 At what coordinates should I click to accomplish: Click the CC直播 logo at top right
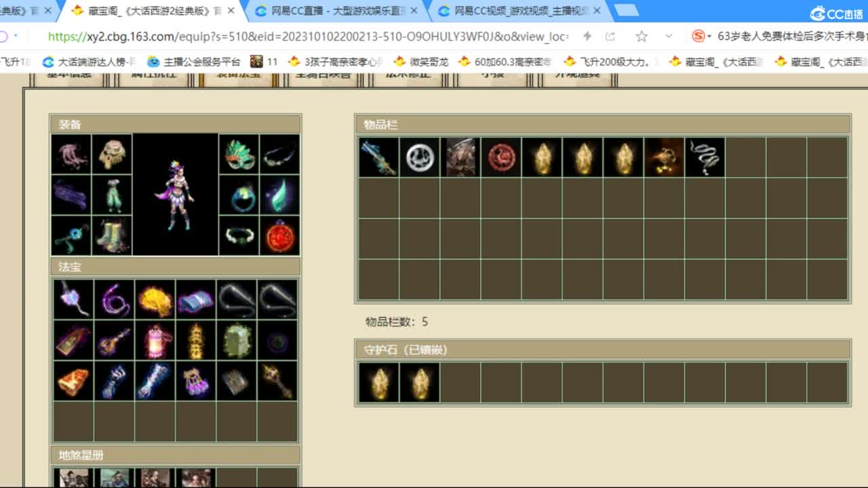(x=836, y=14)
